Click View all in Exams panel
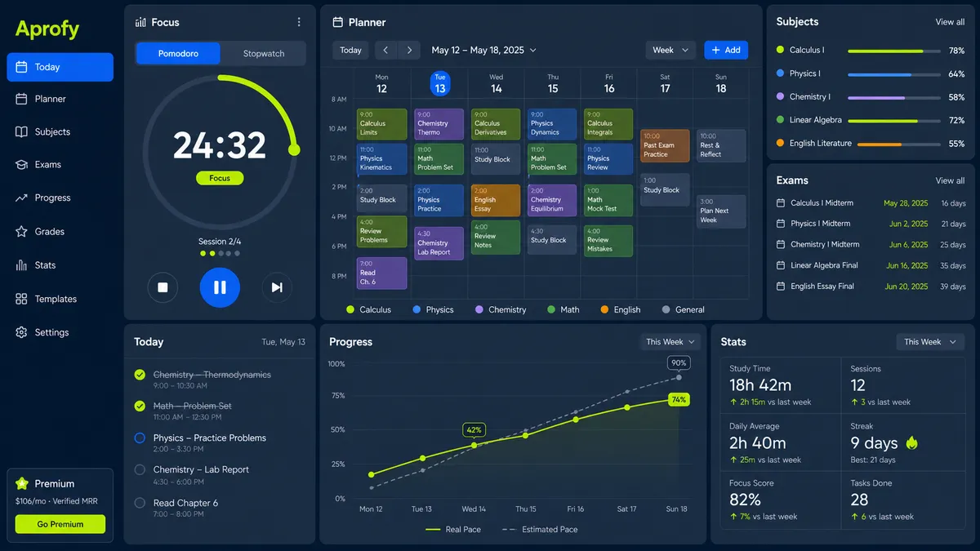Screen dimensions: 980x551 coord(950,180)
